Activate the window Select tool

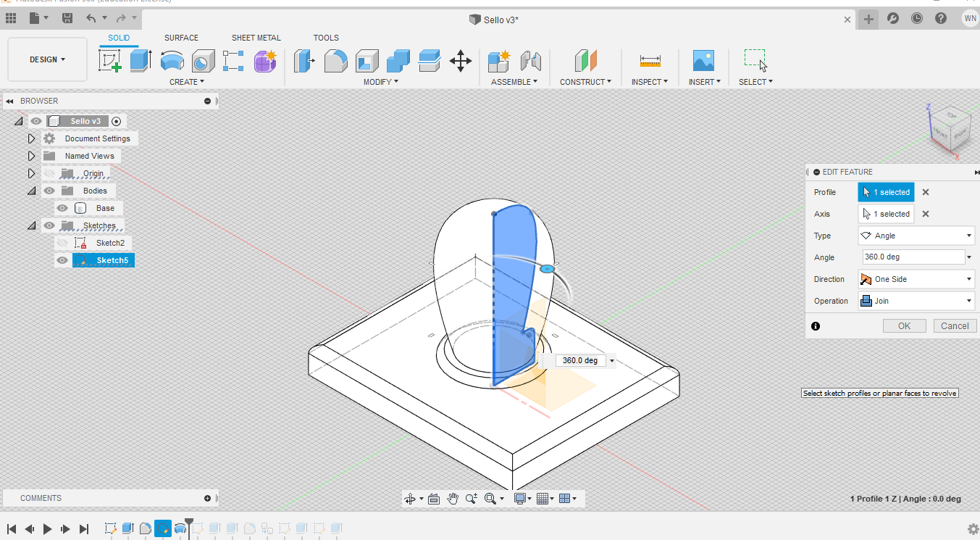click(755, 60)
